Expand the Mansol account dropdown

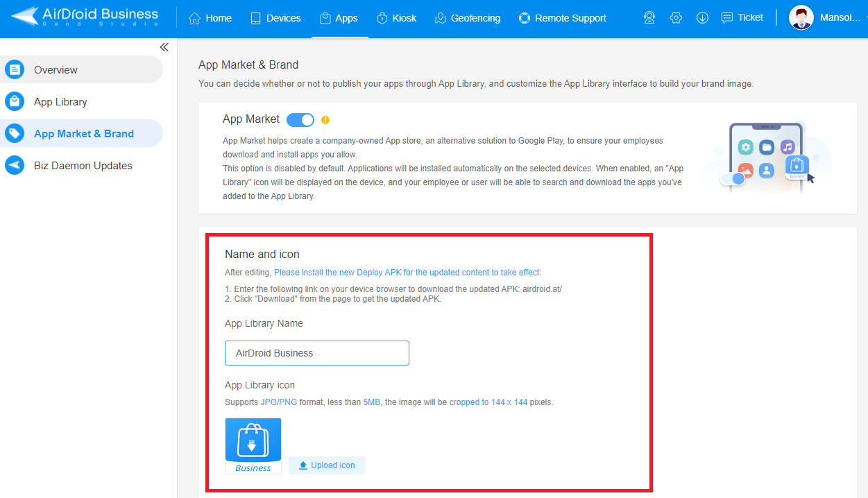point(842,18)
